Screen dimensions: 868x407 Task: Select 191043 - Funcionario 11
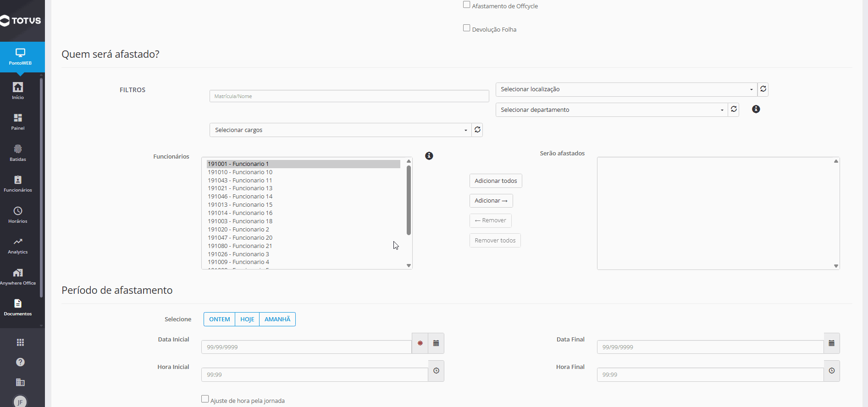tap(304, 181)
